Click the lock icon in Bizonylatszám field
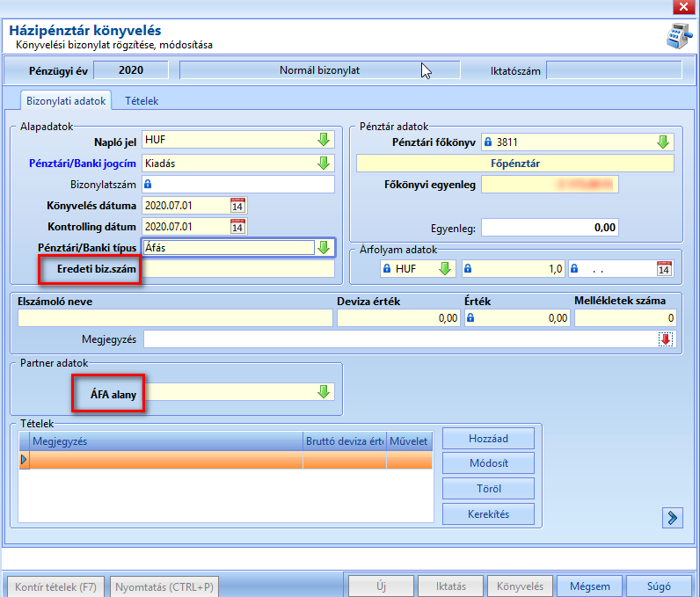This screenshot has height=597, width=700. click(x=149, y=184)
